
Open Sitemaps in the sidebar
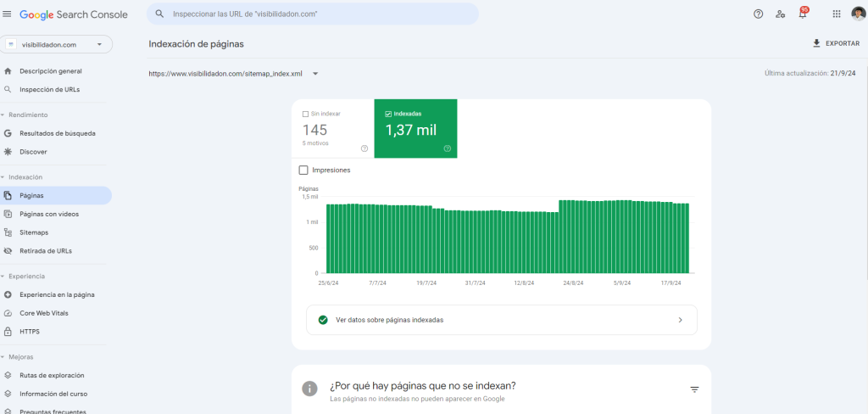pyautogui.click(x=34, y=232)
